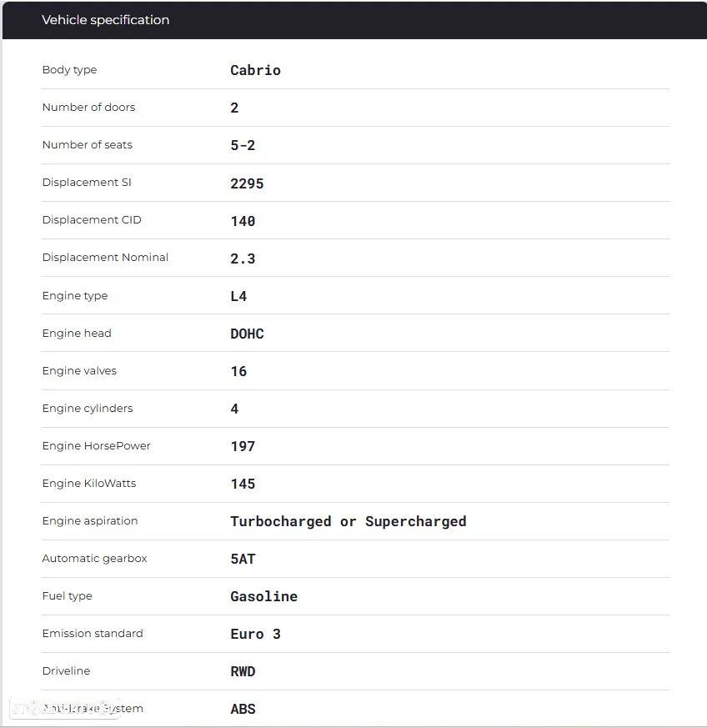Click the Displacement CID label
Image resolution: width=707 pixels, height=728 pixels.
point(92,219)
